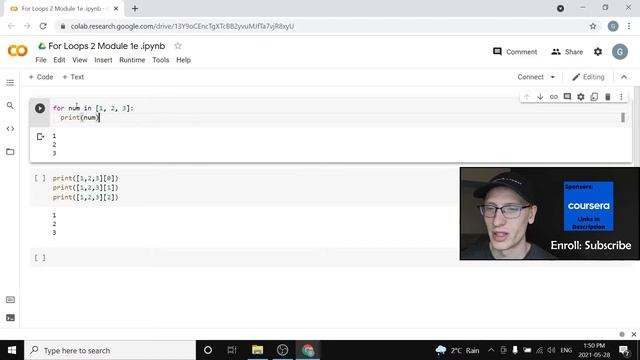The width and height of the screenshot is (640, 360).
Task: Open the weather 2°C Rain widget
Action: (x=458, y=350)
